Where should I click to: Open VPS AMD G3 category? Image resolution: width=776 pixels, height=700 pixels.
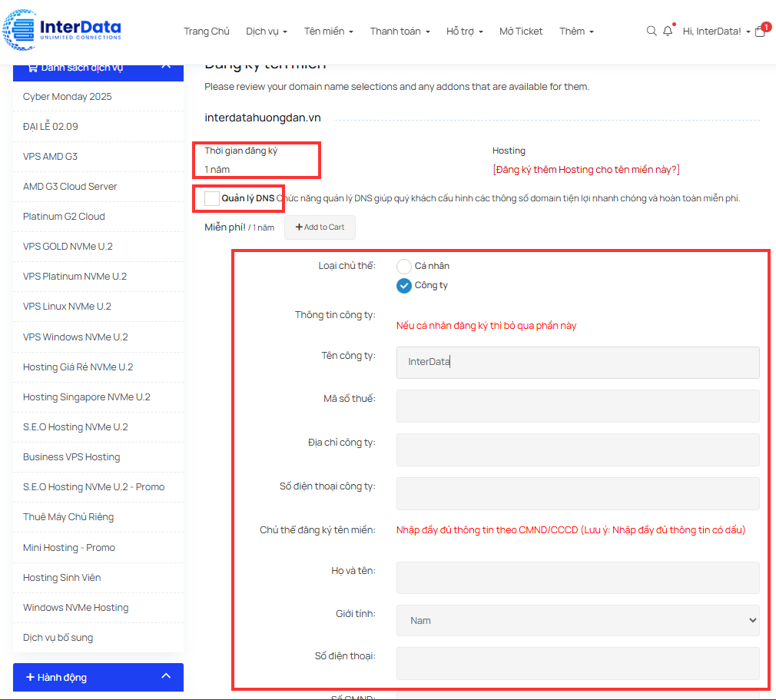pos(50,157)
